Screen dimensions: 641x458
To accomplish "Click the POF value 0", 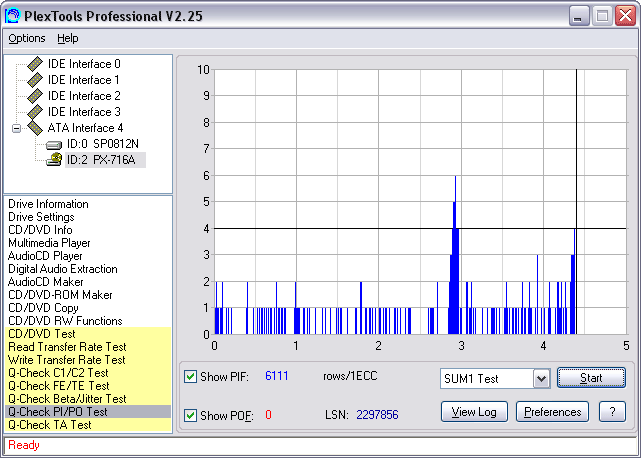I will (268, 415).
